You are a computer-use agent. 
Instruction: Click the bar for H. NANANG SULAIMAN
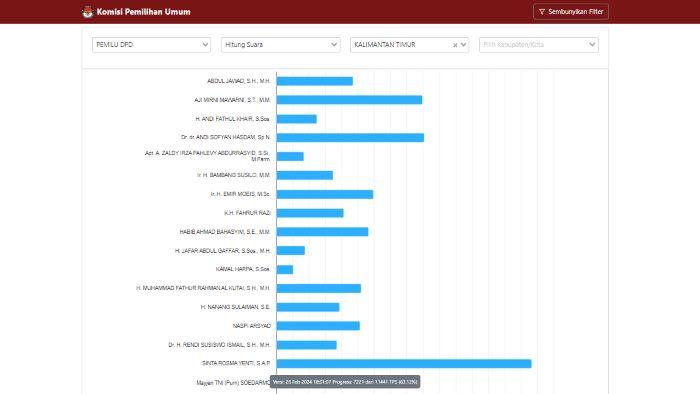308,307
